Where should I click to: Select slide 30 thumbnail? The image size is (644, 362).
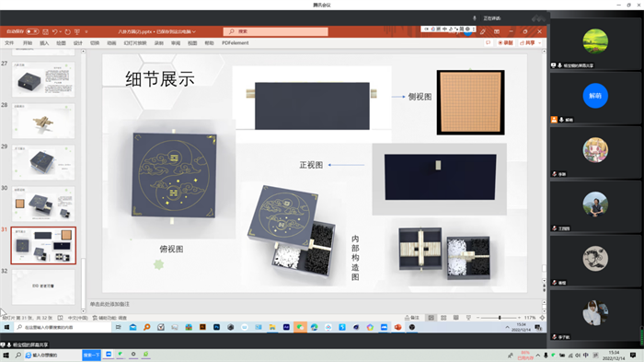[43, 204]
